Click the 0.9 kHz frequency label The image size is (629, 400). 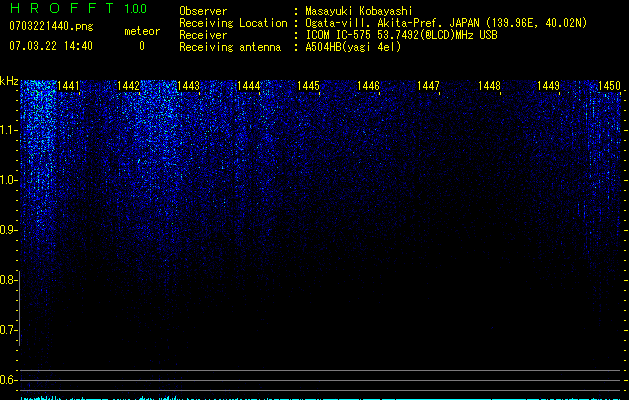click(8, 230)
